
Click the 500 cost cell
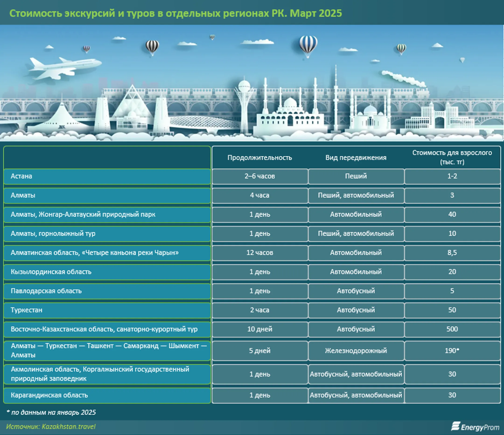click(452, 329)
